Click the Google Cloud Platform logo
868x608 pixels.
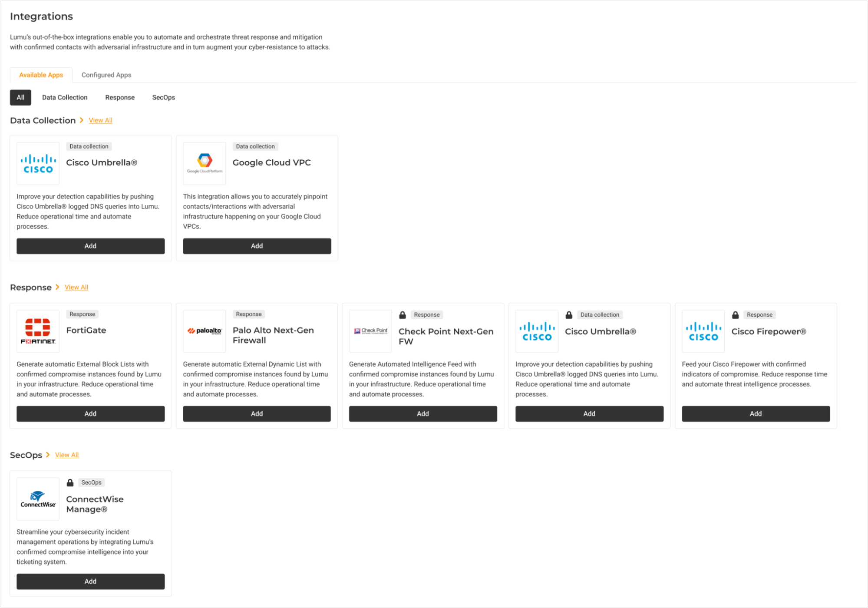(205, 163)
